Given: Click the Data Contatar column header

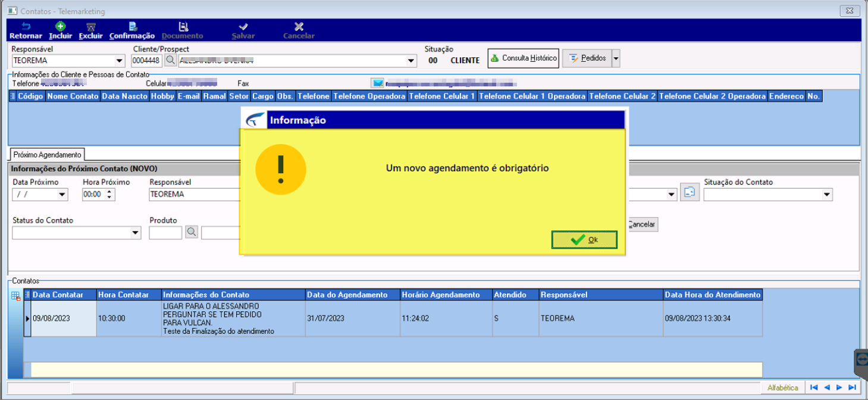Looking at the screenshot, I should (64, 295).
